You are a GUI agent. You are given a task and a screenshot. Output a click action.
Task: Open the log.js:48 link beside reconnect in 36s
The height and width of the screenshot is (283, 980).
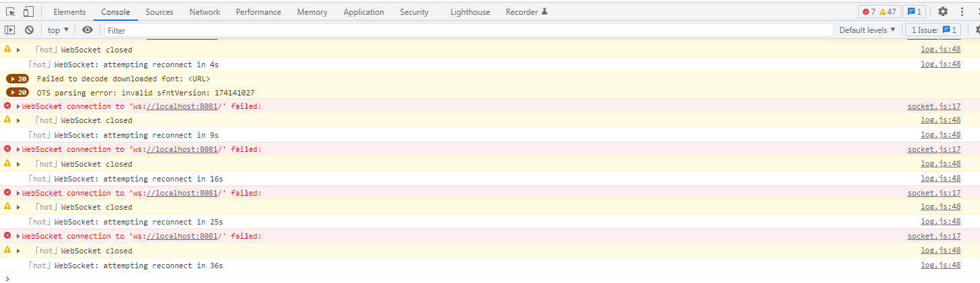(x=940, y=266)
